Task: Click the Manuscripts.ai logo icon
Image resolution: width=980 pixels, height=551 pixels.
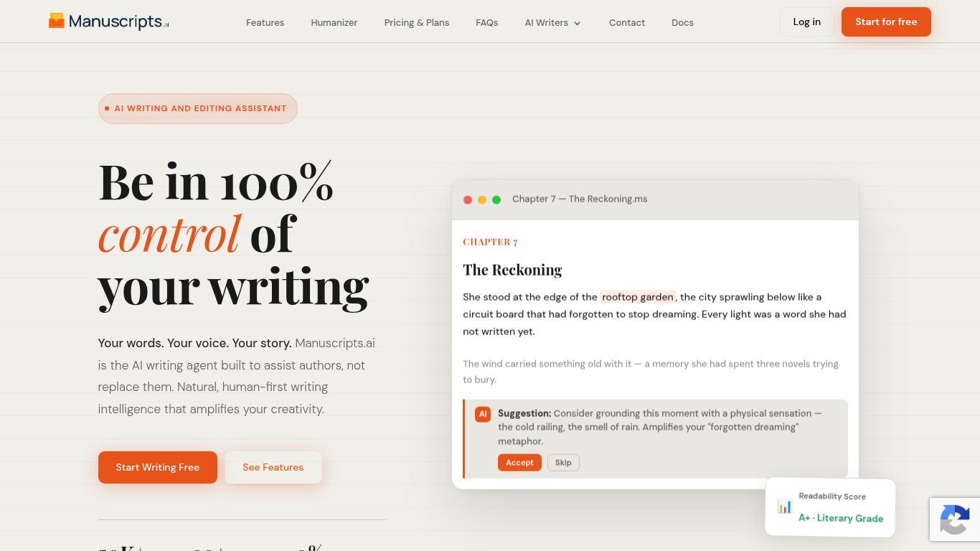Action: point(57,21)
